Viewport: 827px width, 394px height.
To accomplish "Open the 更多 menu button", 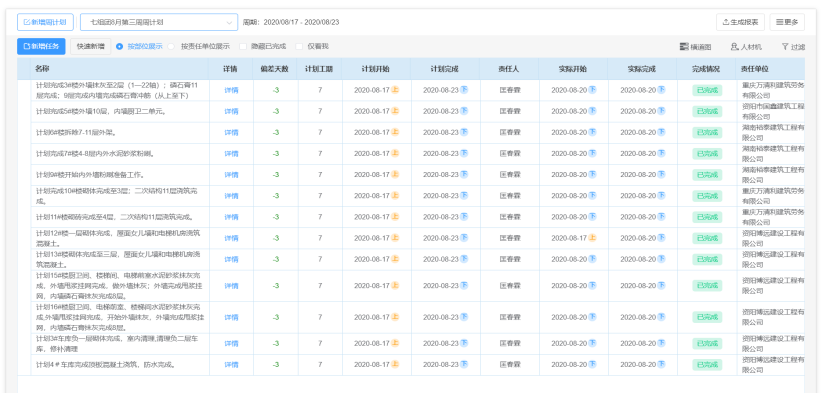I will tap(787, 22).
